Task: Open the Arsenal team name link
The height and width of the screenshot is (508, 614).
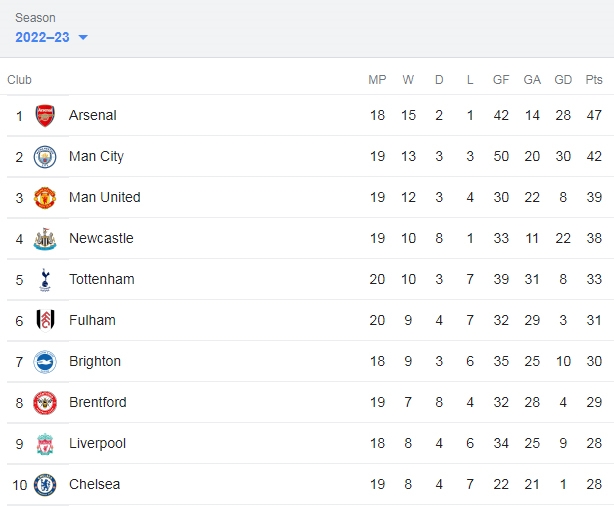Action: tap(93, 115)
